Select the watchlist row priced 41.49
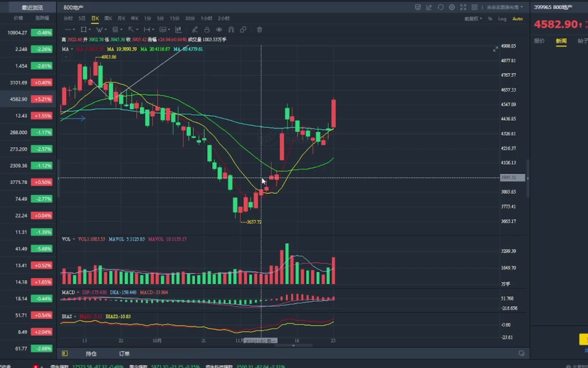The image size is (588, 368). pyautogui.click(x=28, y=249)
